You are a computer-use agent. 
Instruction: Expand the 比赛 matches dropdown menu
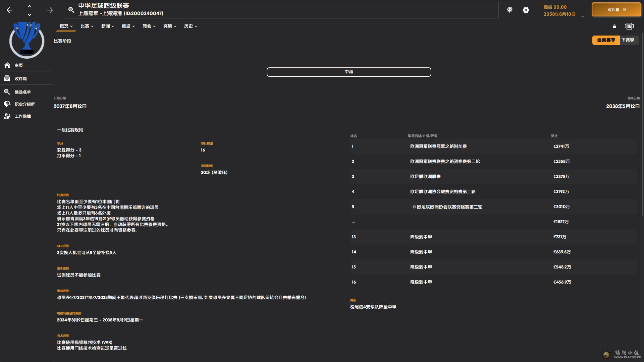pos(87,26)
